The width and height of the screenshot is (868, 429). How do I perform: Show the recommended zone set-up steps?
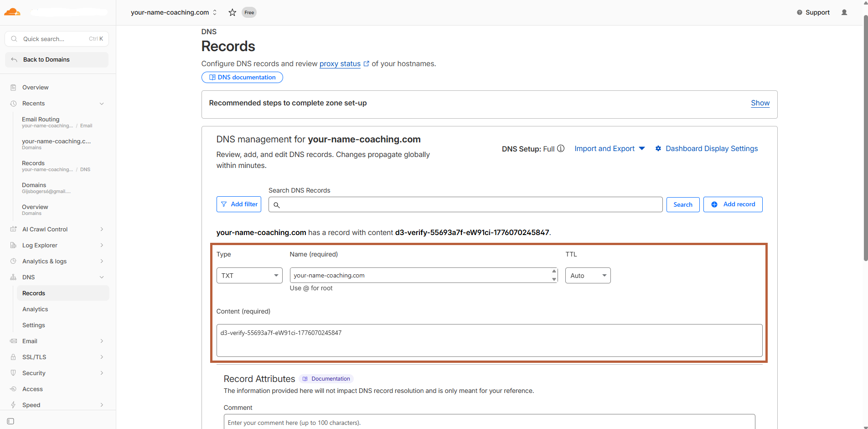click(x=760, y=103)
